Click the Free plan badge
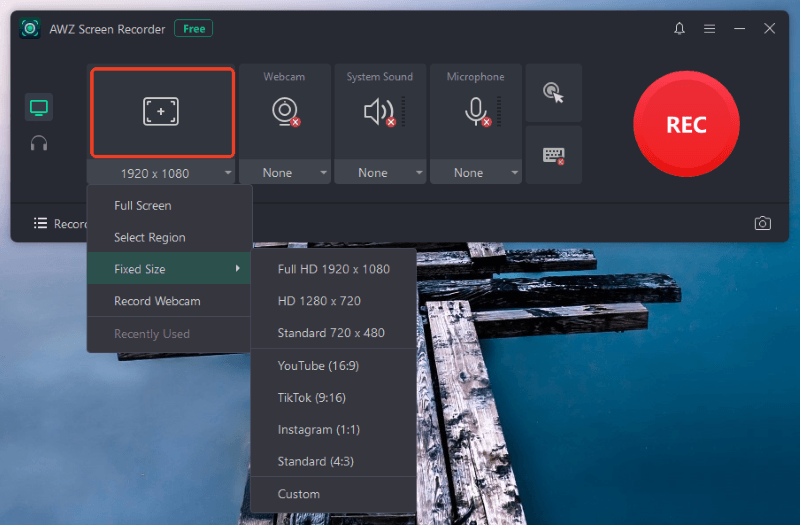800x525 pixels. point(193,29)
